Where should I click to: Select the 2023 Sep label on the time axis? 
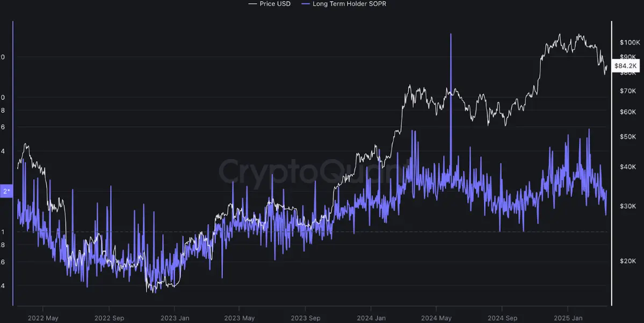(x=305, y=318)
